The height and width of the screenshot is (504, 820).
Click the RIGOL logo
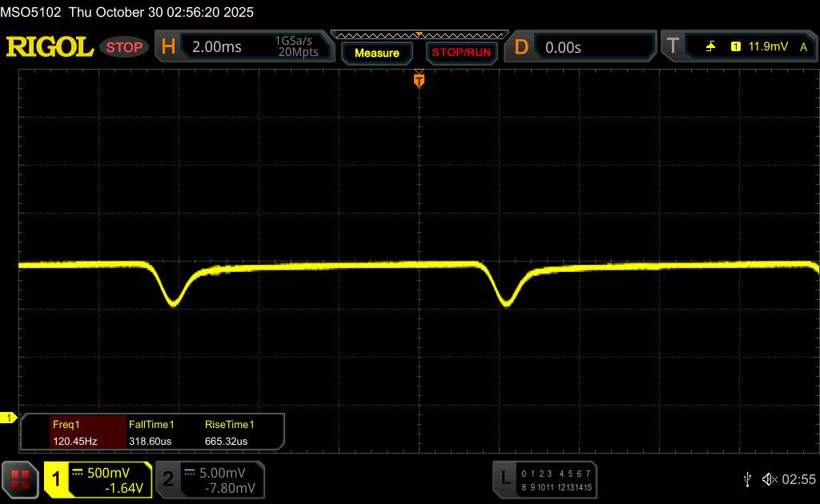[50, 47]
